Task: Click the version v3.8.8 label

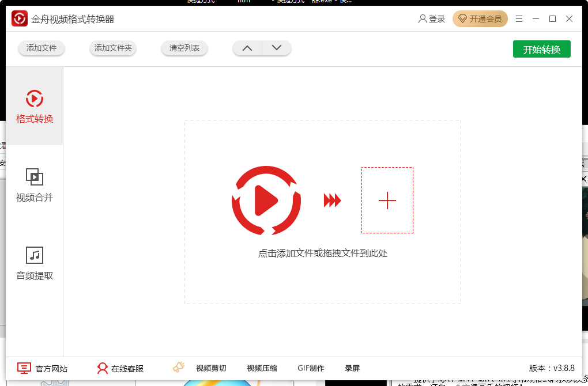Action: click(552, 368)
